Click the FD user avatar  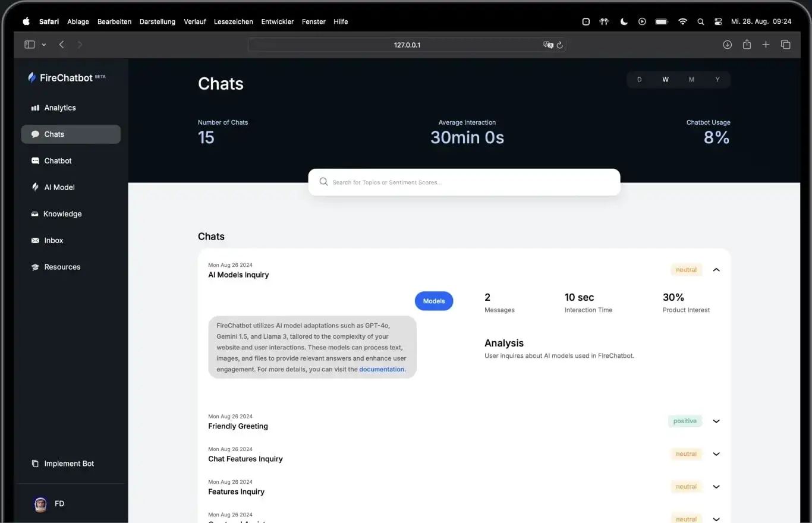(40, 504)
